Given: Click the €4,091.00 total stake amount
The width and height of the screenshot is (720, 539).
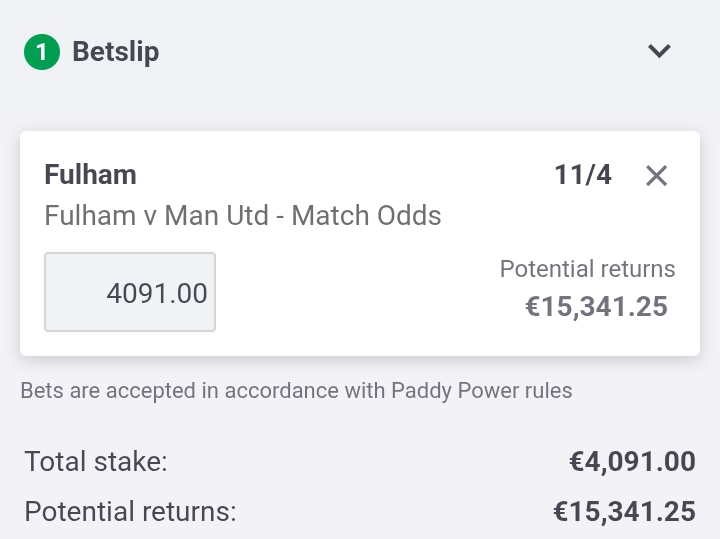Looking at the screenshot, I should pyautogui.click(x=632, y=461).
